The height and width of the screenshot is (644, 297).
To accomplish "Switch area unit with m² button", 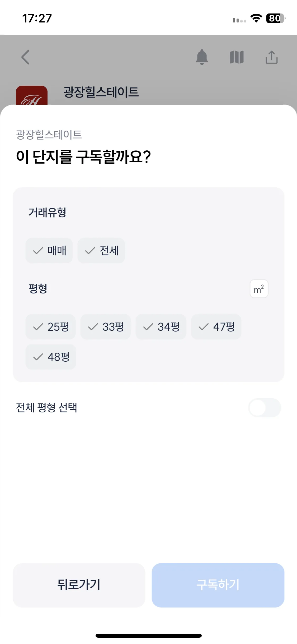I will pyautogui.click(x=259, y=289).
